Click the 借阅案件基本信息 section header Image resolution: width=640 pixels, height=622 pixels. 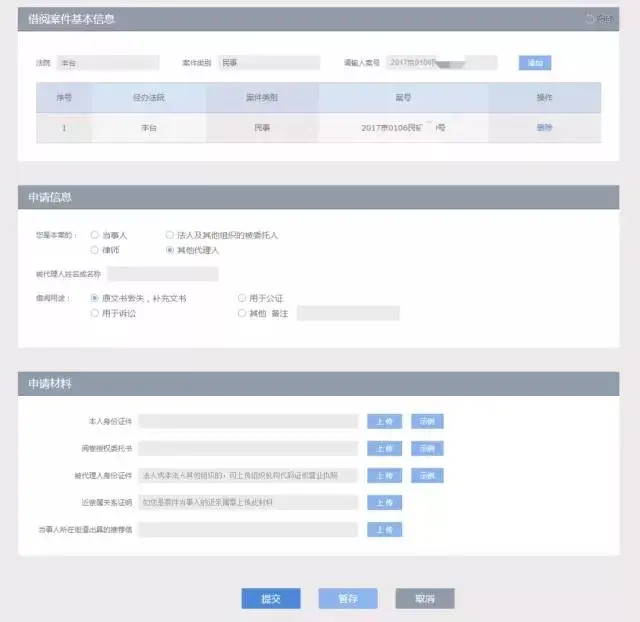click(x=318, y=19)
